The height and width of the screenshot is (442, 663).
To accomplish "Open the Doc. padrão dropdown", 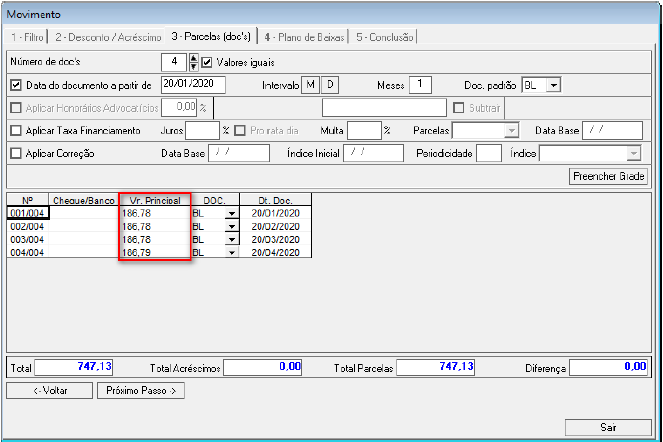I will pos(553,85).
